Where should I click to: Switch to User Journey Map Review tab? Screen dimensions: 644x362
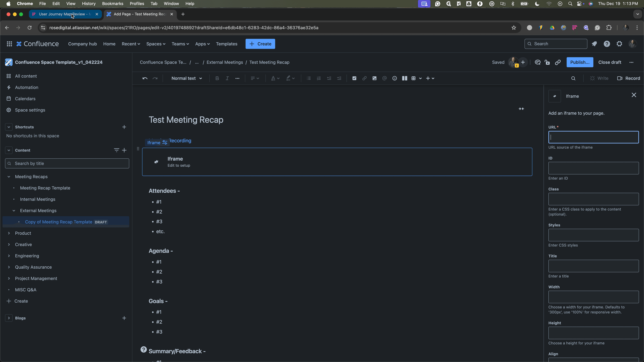point(65,14)
